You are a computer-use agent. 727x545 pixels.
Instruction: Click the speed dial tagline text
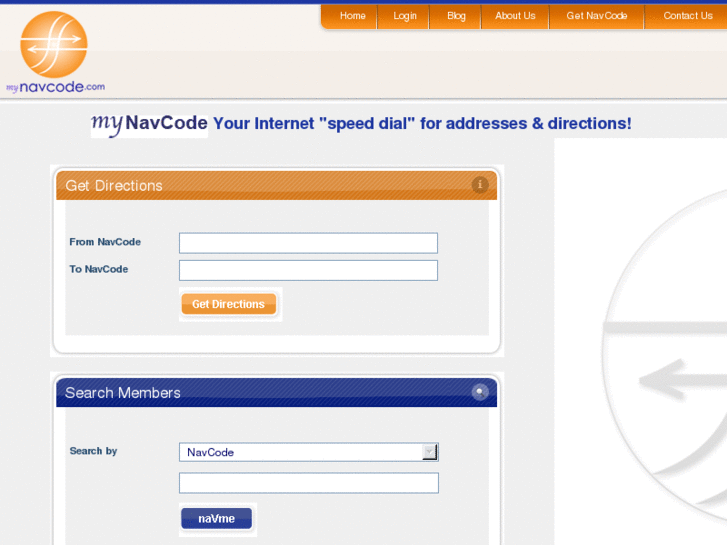click(422, 124)
